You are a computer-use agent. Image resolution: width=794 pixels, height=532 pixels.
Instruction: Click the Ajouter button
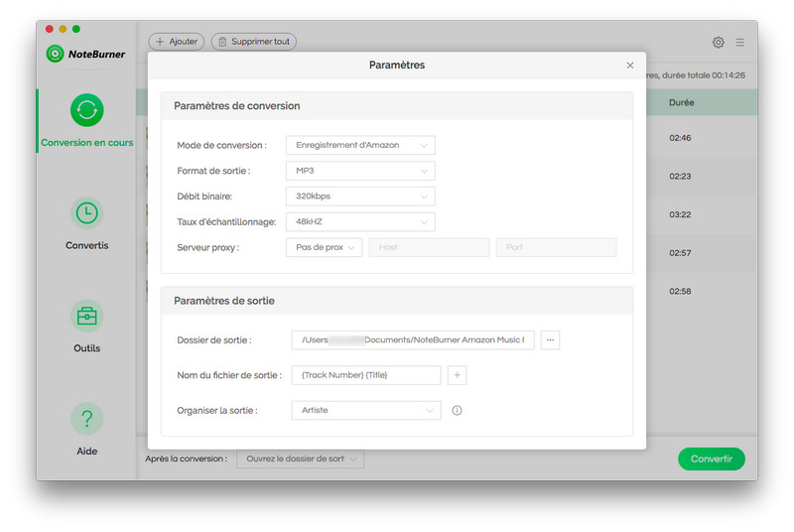tap(177, 42)
